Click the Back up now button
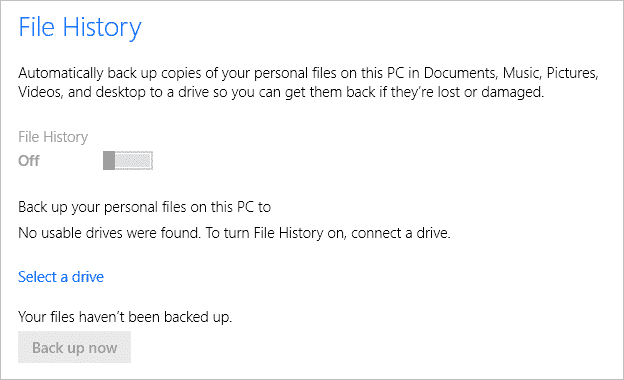This screenshot has height=380, width=624. tap(74, 347)
